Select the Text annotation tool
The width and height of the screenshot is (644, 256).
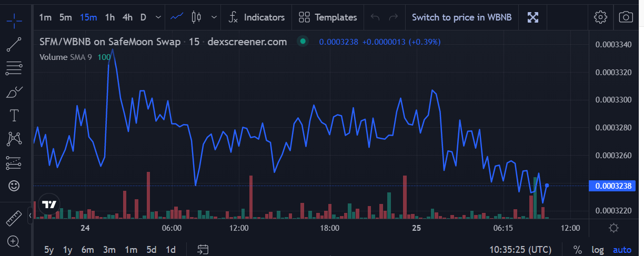[14, 115]
